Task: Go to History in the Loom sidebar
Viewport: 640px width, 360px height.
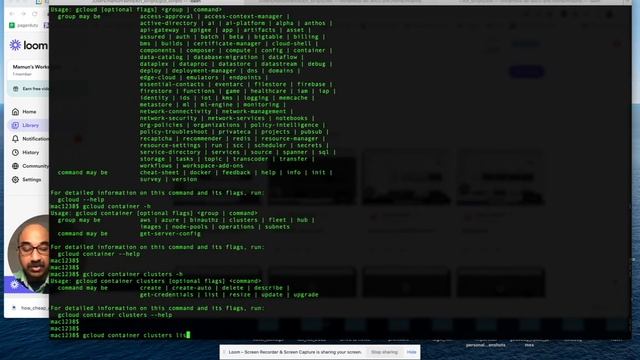Action: coord(31,152)
